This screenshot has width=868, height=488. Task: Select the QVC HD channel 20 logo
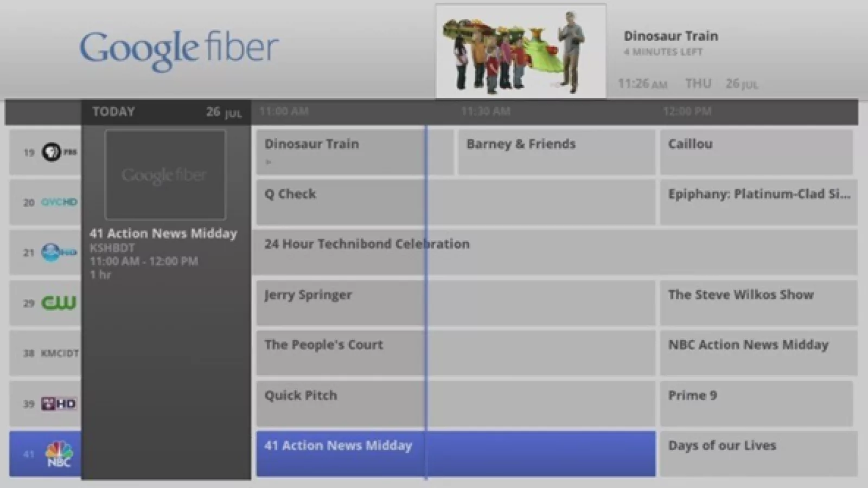click(59, 202)
